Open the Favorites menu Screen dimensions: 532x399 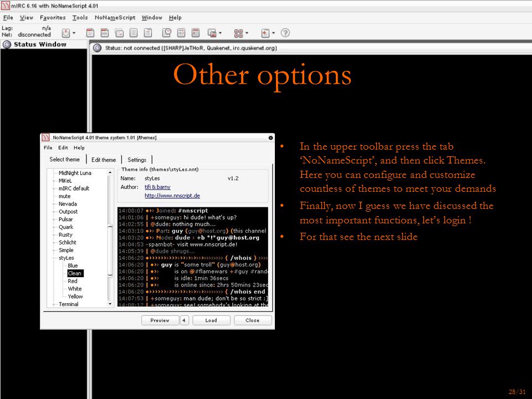click(53, 18)
